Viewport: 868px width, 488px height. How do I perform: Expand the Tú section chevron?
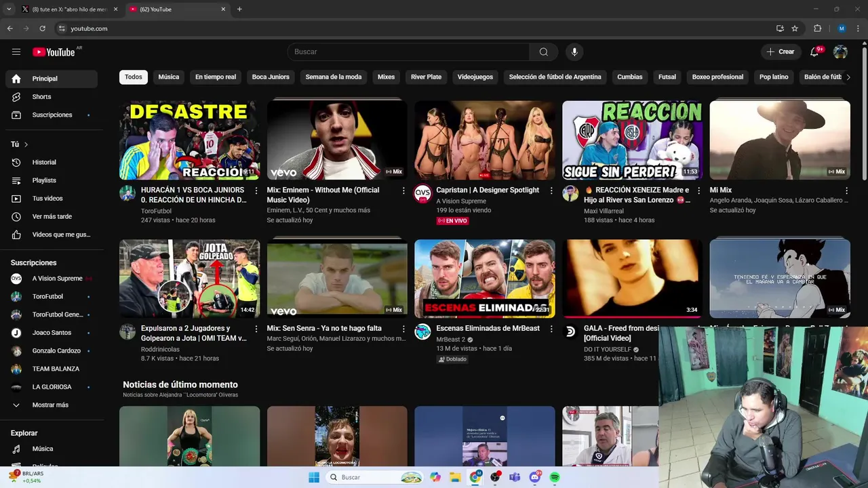[x=26, y=144]
